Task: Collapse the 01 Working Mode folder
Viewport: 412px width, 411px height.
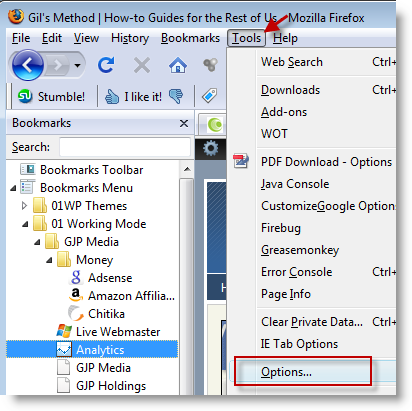Action: (x=25, y=224)
